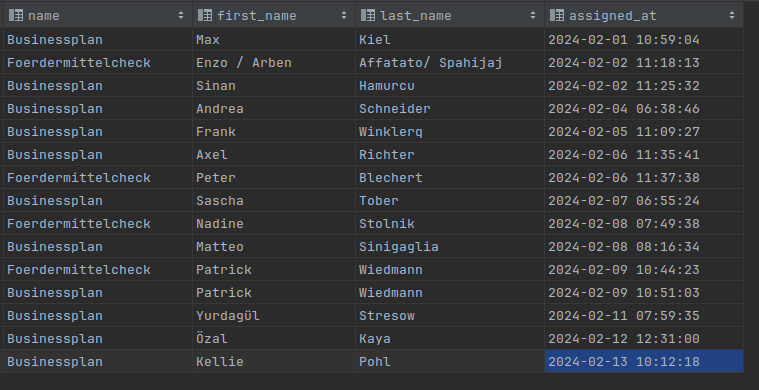The image size is (759, 390).
Task: Select the Winklerq last name cell
Action: (x=450, y=132)
